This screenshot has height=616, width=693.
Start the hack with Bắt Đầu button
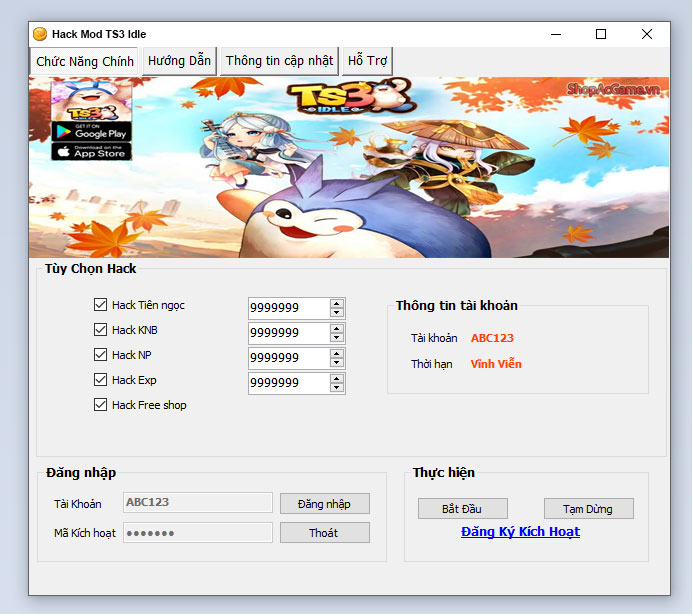click(x=463, y=509)
